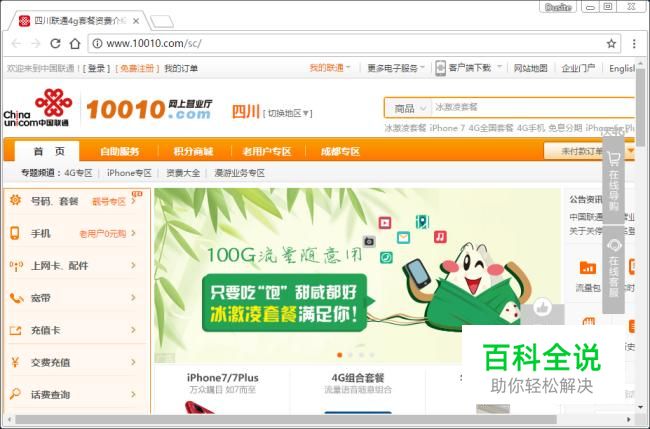Viewport: 650px width, 429px height.
Task: Expand the 号码、套餐 category arrow
Action: pyautogui.click(x=133, y=201)
